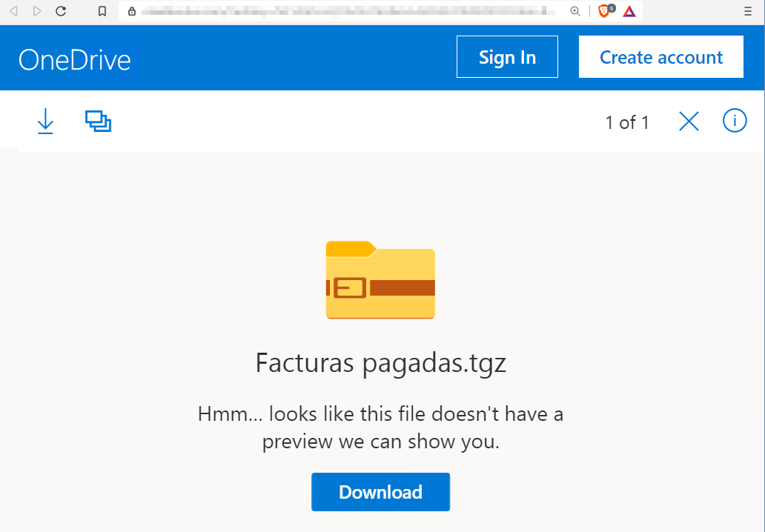The height and width of the screenshot is (532, 765).
Task: Close the file preview with X
Action: click(689, 122)
